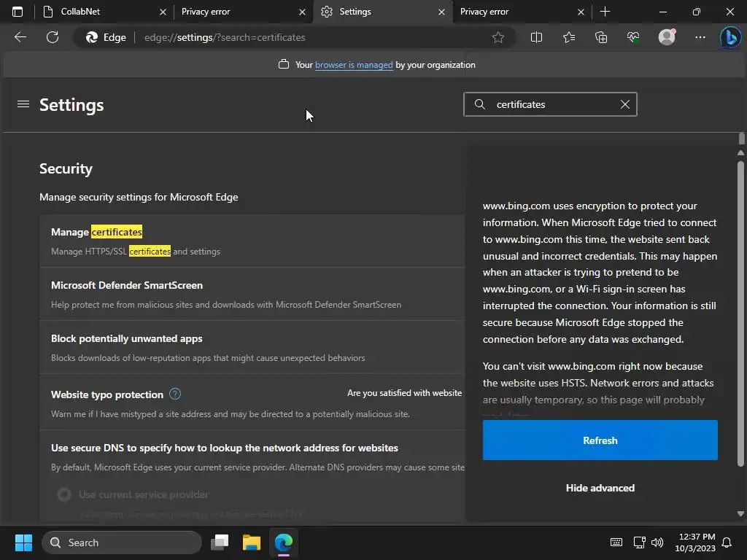Switch to the last Privacy error tab
Image resolution: width=747 pixels, height=560 pixels.
point(522,12)
